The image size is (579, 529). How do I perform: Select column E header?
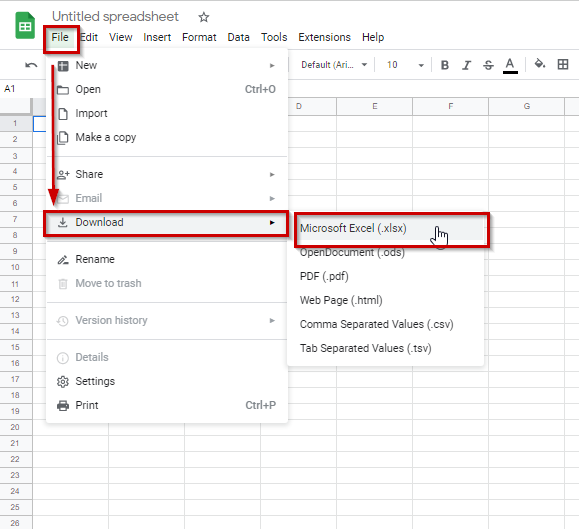pyautogui.click(x=374, y=107)
